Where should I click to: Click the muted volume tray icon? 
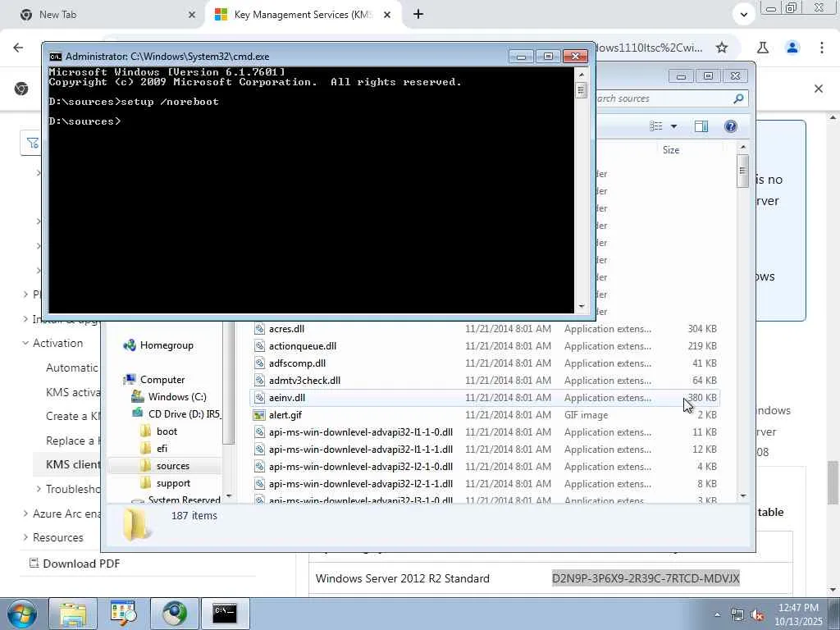tap(757, 615)
